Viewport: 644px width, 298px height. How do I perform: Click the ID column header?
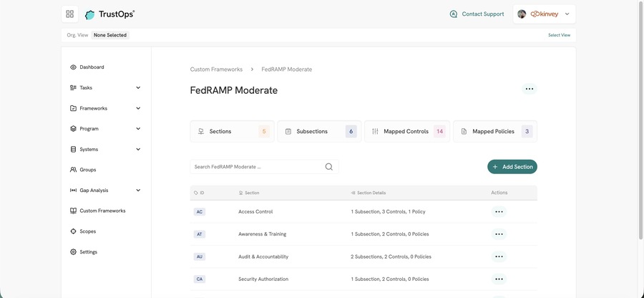[199, 193]
